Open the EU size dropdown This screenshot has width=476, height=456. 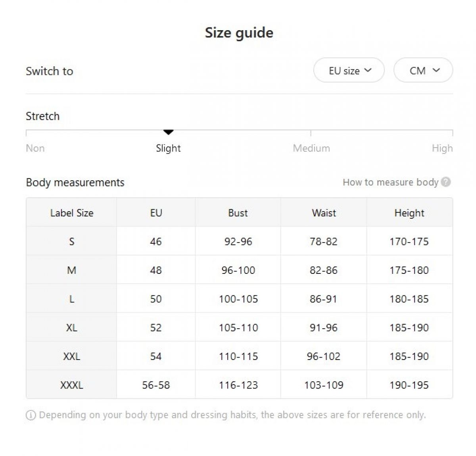(x=349, y=70)
